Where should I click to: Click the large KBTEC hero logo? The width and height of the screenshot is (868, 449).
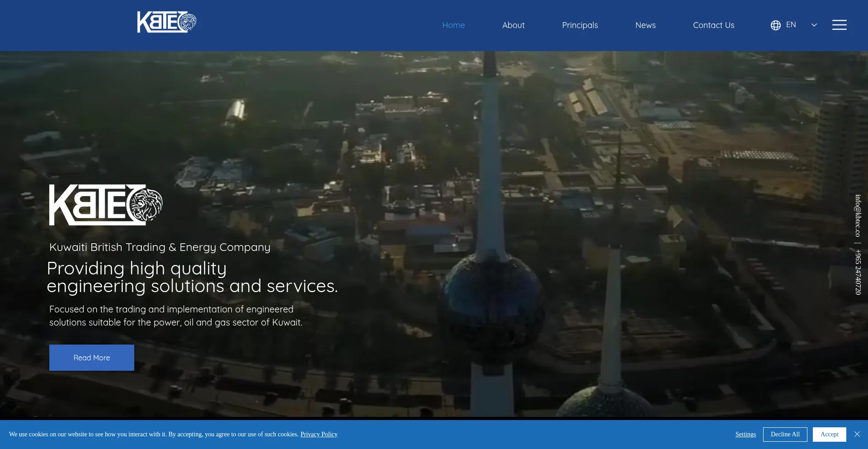(x=106, y=205)
